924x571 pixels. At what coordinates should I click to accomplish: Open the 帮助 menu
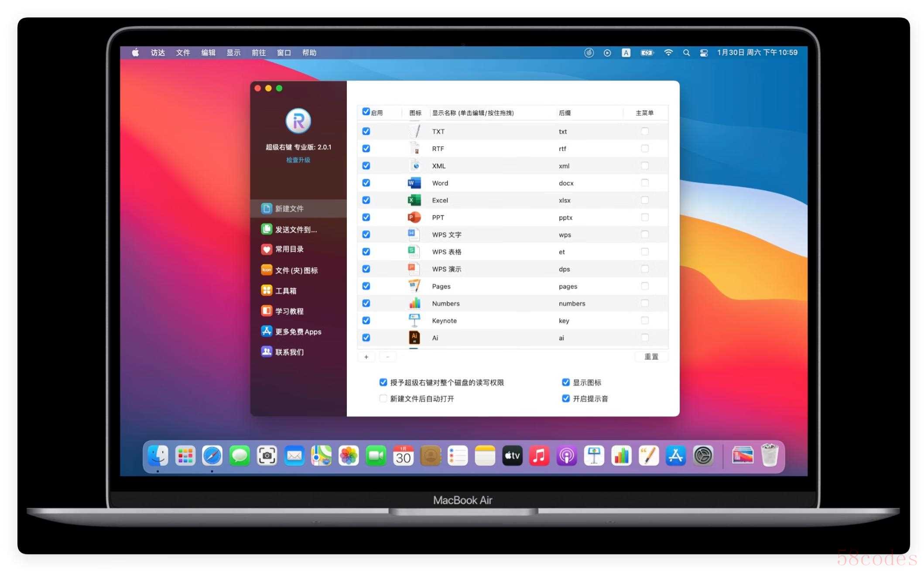coord(309,53)
